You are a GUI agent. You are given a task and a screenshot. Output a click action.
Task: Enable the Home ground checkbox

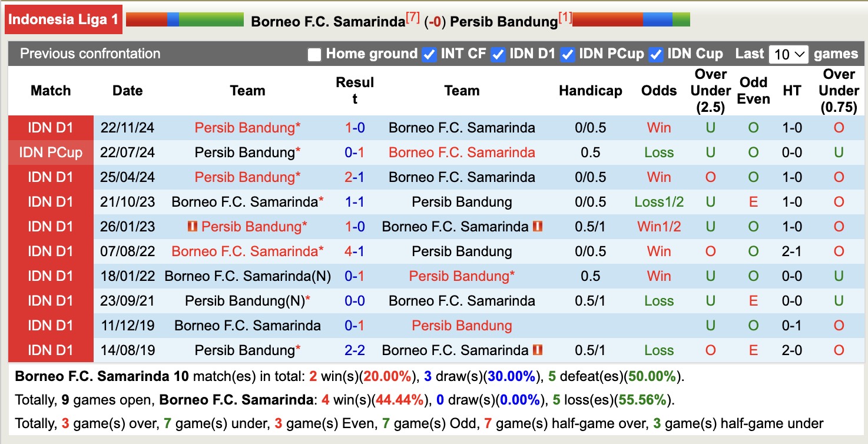pos(313,54)
